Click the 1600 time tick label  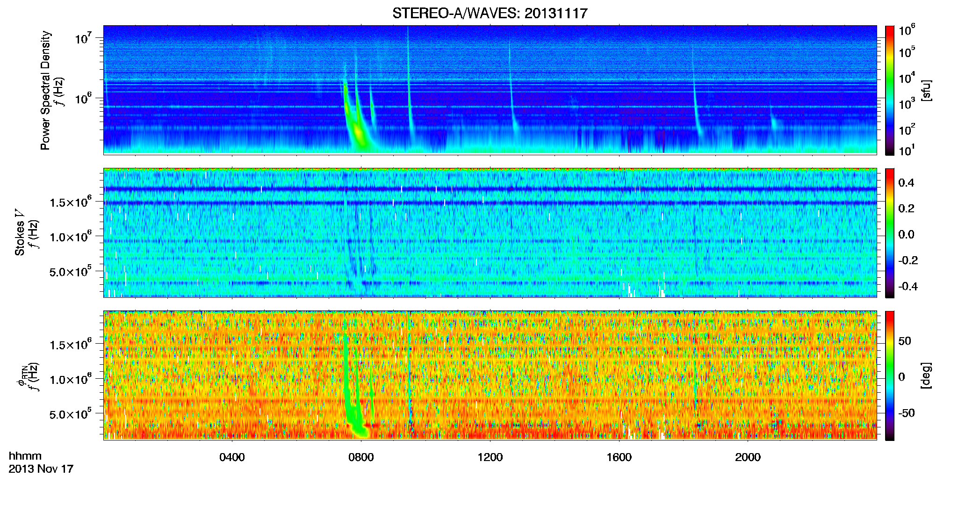(619, 457)
